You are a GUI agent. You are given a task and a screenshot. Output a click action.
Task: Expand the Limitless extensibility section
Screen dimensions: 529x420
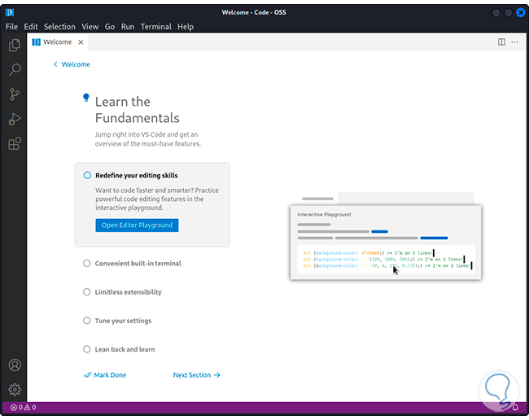(128, 292)
